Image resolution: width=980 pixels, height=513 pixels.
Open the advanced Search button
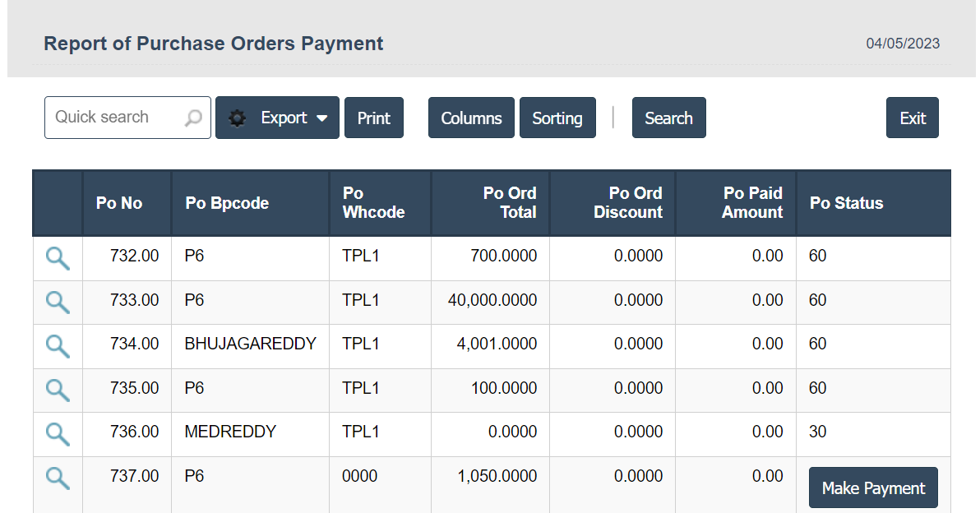click(668, 118)
